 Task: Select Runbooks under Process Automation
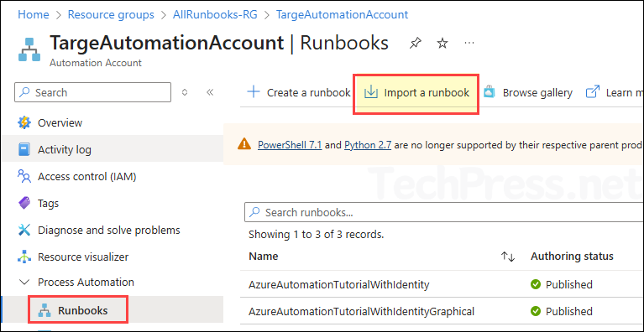(83, 310)
